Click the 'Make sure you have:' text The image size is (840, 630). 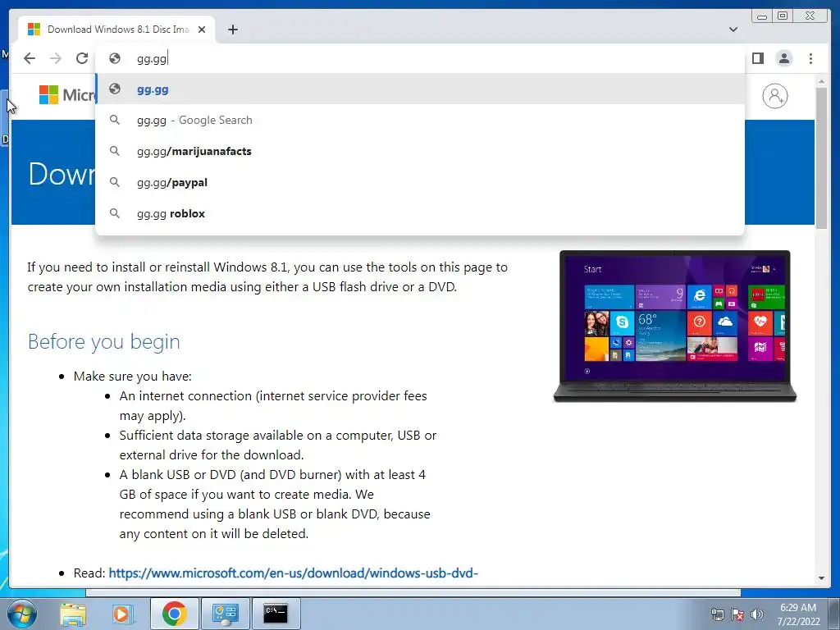[132, 376]
